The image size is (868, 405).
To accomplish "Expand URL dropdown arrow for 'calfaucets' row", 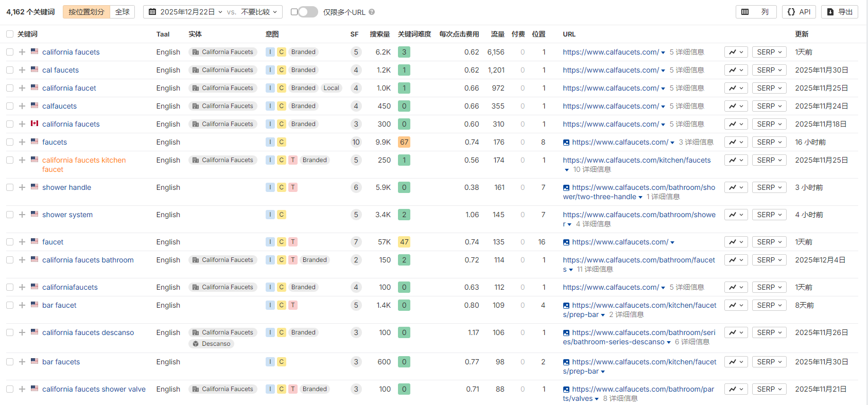I will click(x=663, y=107).
